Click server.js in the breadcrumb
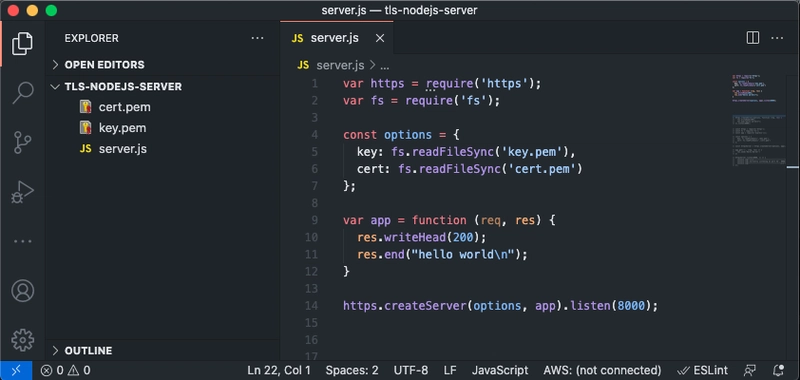800x380 pixels. (x=340, y=65)
